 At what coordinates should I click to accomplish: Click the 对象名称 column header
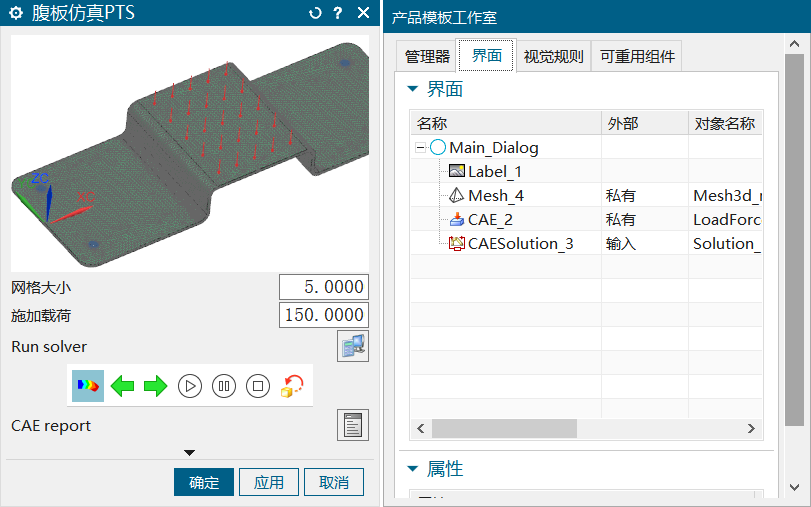pos(725,123)
